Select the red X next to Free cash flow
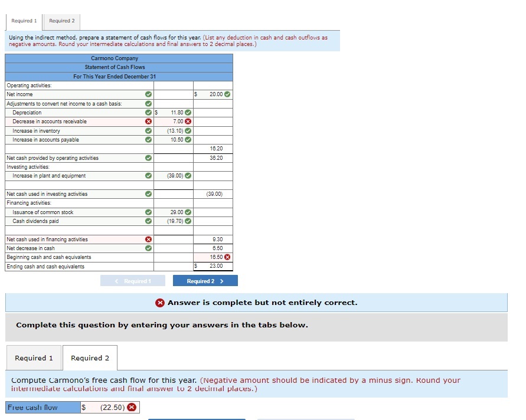 132,407
